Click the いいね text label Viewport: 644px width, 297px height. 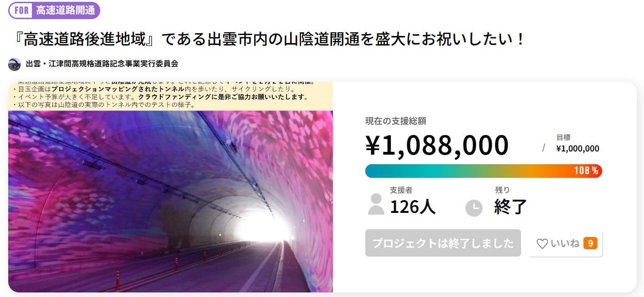pos(565,244)
